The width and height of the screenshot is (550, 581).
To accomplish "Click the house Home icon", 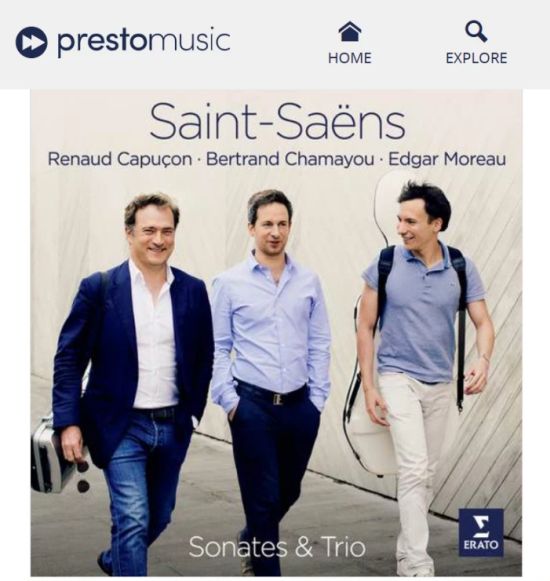I will pyautogui.click(x=350, y=31).
